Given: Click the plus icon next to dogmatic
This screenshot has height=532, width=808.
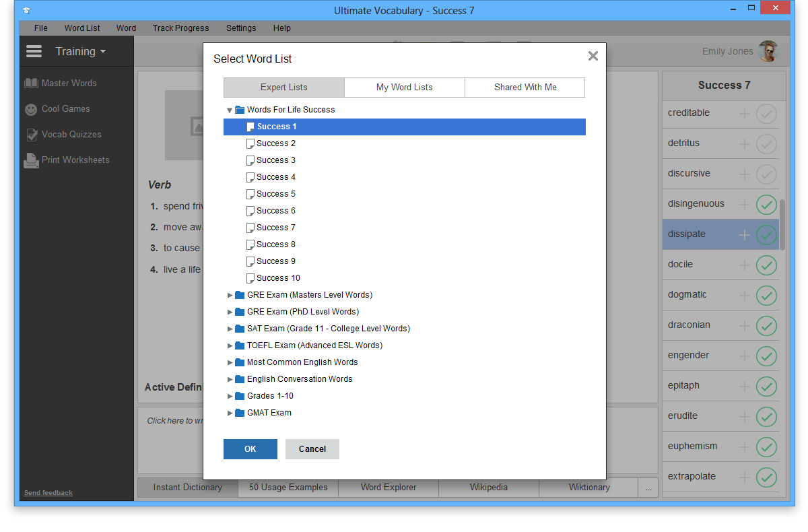Looking at the screenshot, I should click(x=745, y=296).
